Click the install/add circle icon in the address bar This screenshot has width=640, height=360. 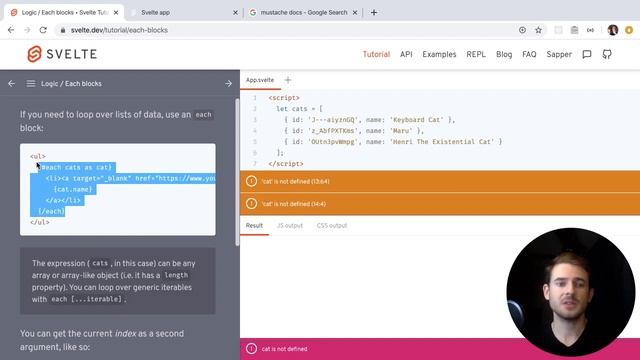click(x=522, y=30)
